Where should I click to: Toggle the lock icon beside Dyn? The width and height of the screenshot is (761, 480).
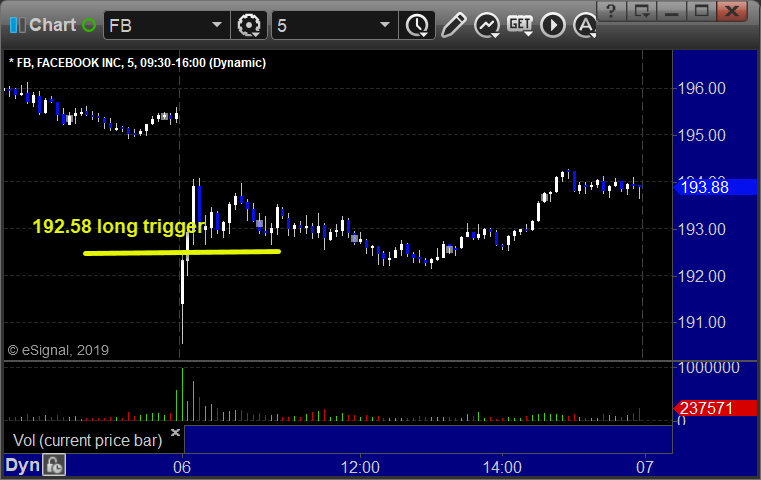click(54, 465)
